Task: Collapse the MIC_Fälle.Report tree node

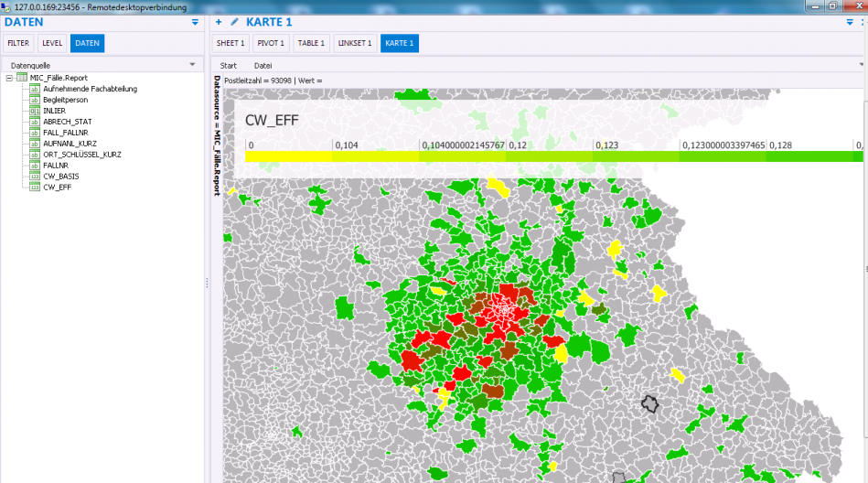Action: [x=8, y=78]
